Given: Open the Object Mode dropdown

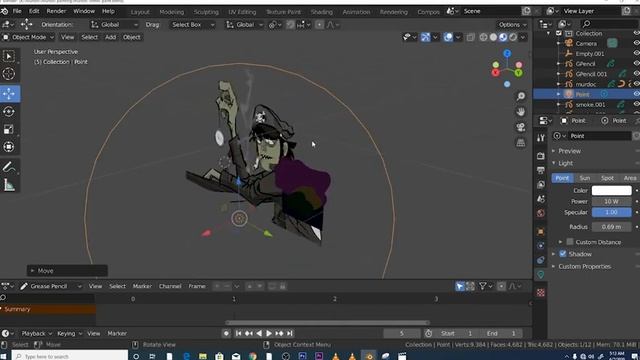Looking at the screenshot, I should (x=29, y=37).
